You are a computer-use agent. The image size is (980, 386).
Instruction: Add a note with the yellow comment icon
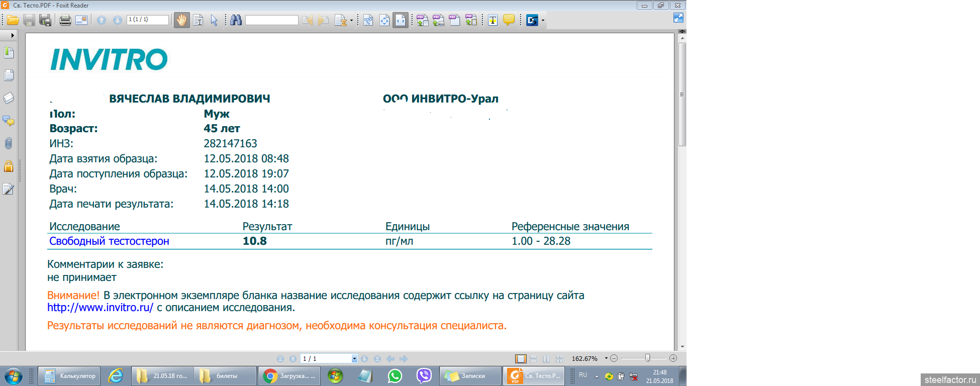pyautogui.click(x=509, y=20)
